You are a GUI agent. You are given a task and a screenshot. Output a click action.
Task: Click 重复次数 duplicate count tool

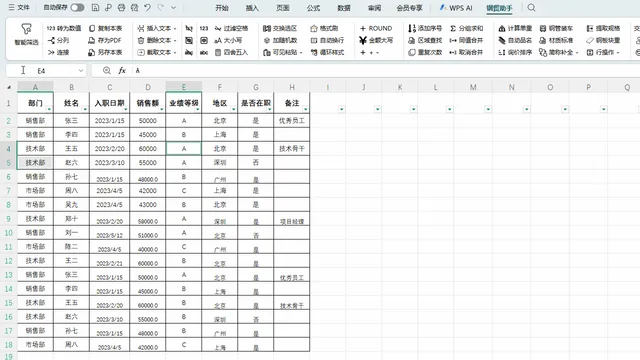click(425, 52)
